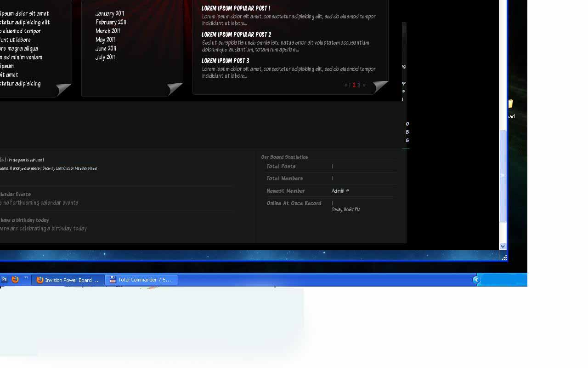
Task: Open January 2011 archive link
Action: coord(110,14)
